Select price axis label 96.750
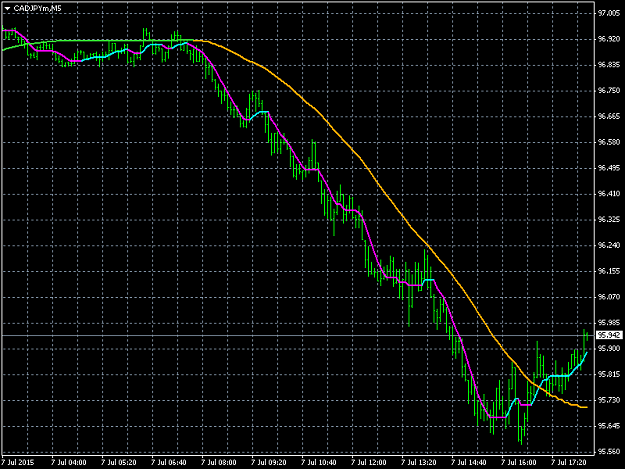This screenshot has height=469, width=625. 609,91
